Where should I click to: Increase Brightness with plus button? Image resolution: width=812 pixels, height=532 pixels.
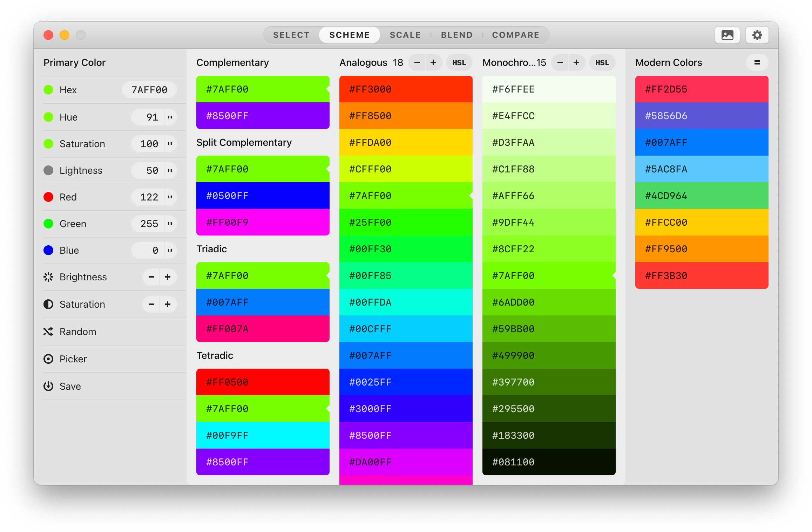tap(168, 277)
